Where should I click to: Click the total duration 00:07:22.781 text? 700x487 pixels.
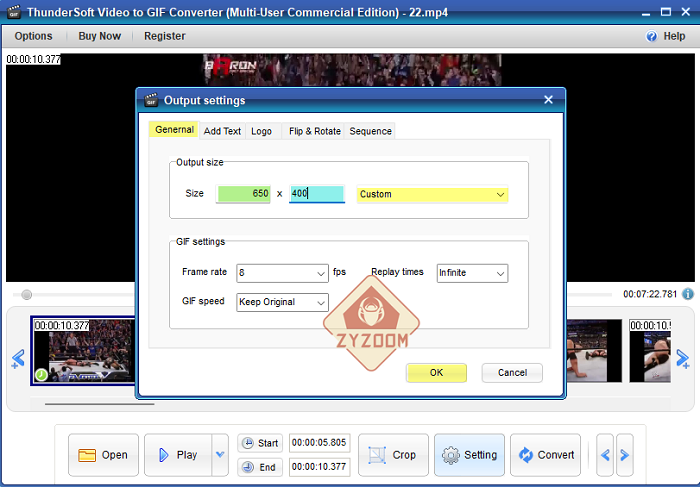(650, 294)
